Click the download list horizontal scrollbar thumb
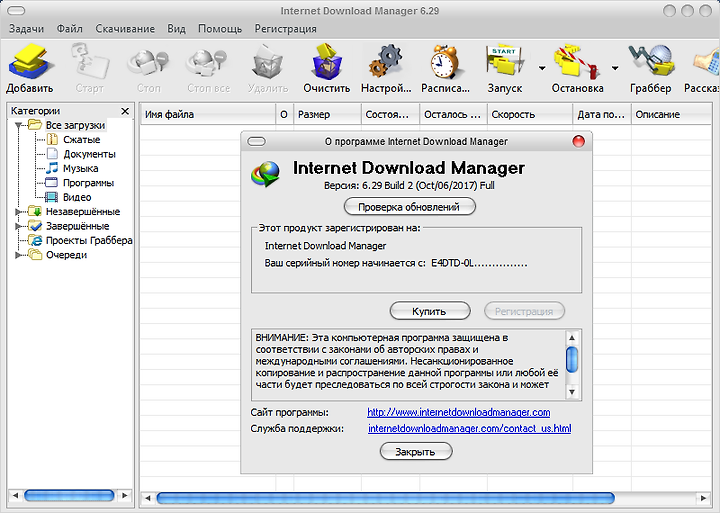 [385, 498]
